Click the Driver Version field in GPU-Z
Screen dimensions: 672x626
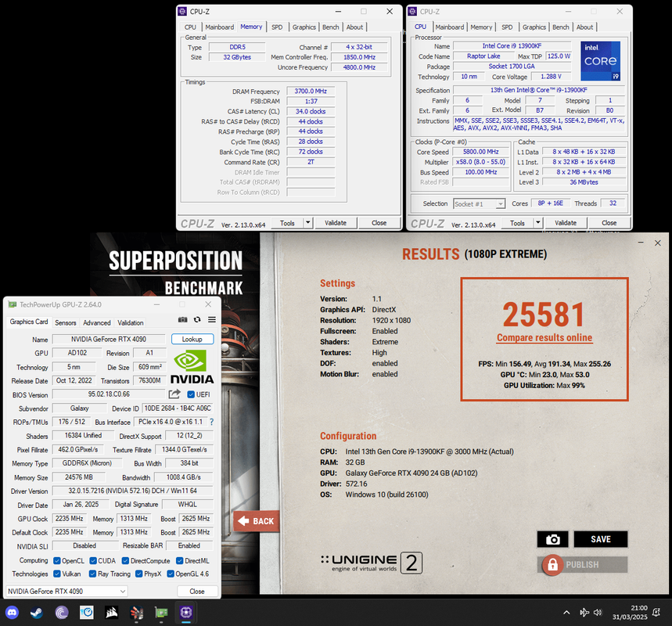point(132,491)
